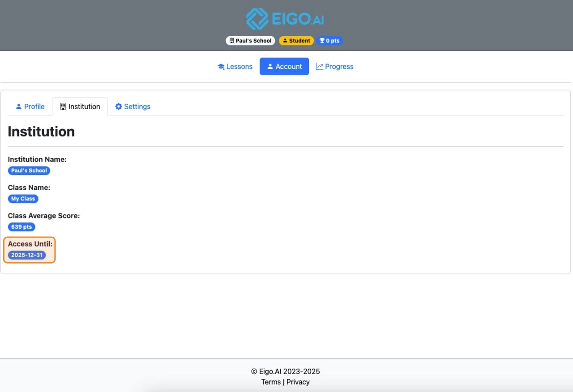Click the 0 pts trophy badge
573x392 pixels.
329,41
